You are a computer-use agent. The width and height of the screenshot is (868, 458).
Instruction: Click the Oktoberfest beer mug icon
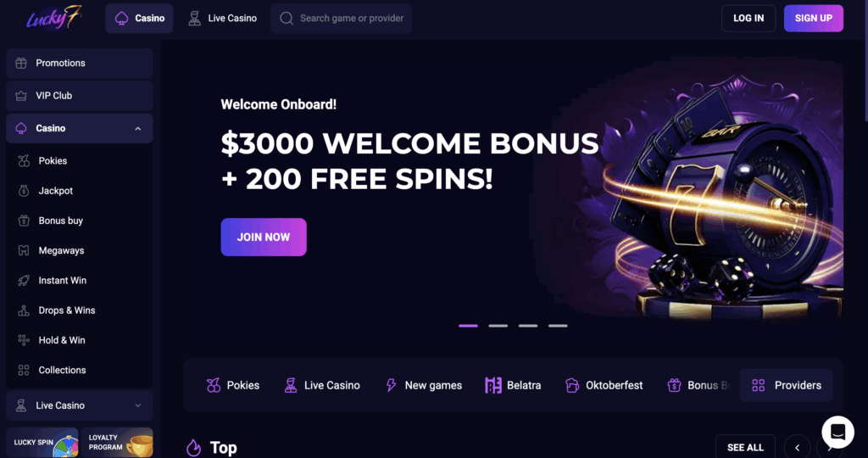pos(572,385)
